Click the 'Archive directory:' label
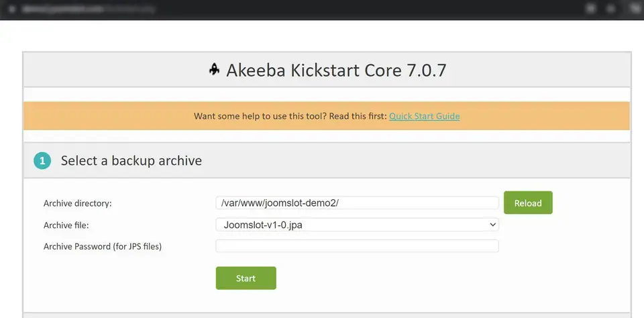 [x=78, y=203]
